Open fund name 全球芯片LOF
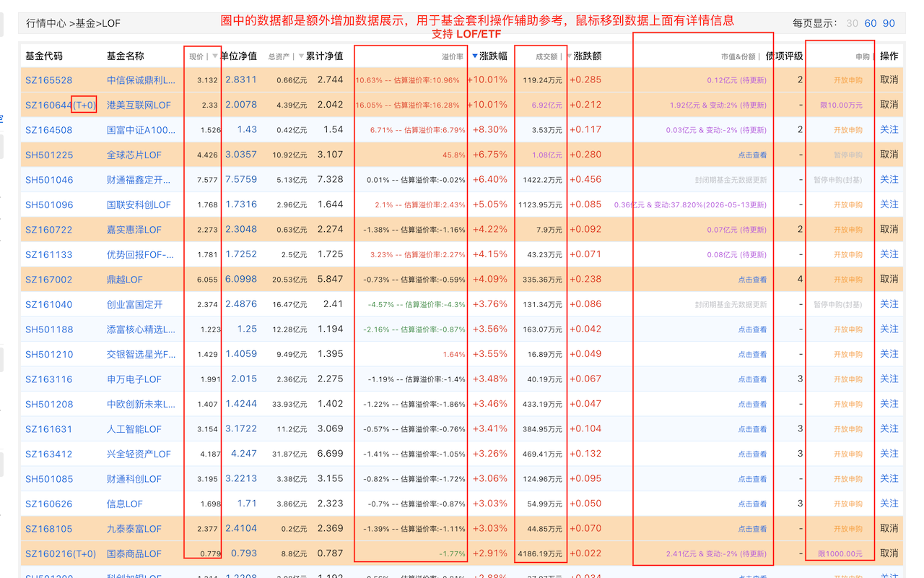Screen dimensions: 924x578 pyautogui.click(x=134, y=155)
